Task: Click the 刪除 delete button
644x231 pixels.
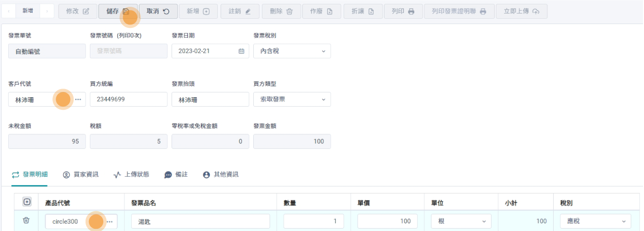Action: [x=281, y=12]
